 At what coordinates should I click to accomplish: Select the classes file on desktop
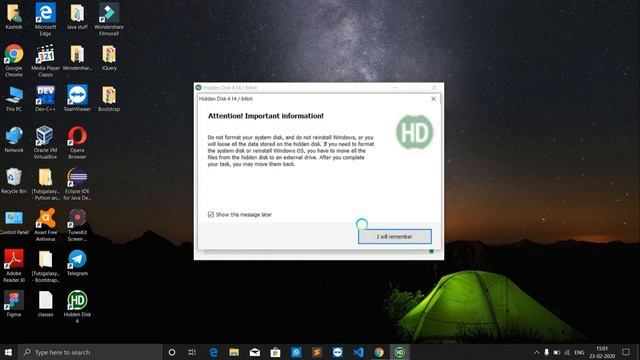[x=45, y=304]
